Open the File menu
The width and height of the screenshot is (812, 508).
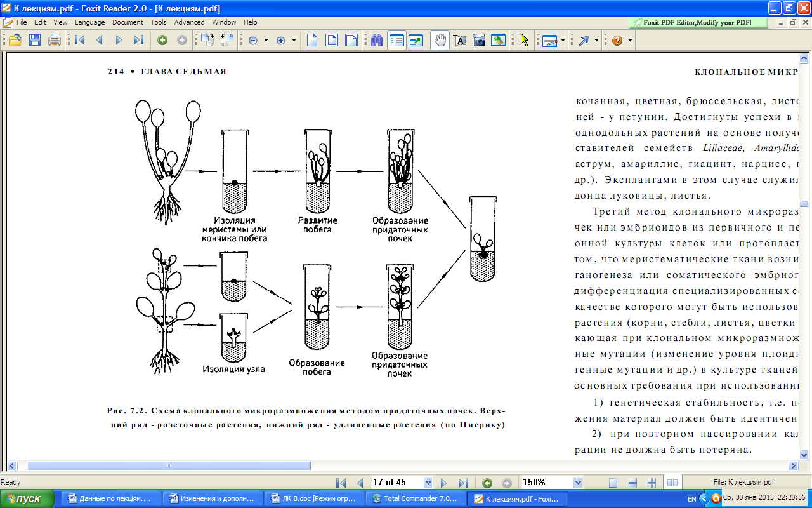tap(22, 22)
